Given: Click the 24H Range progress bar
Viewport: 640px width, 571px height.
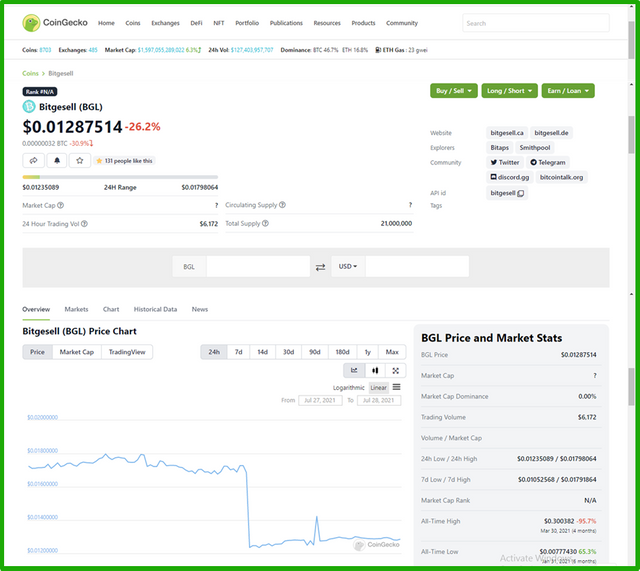Looking at the screenshot, I should pos(120,177).
